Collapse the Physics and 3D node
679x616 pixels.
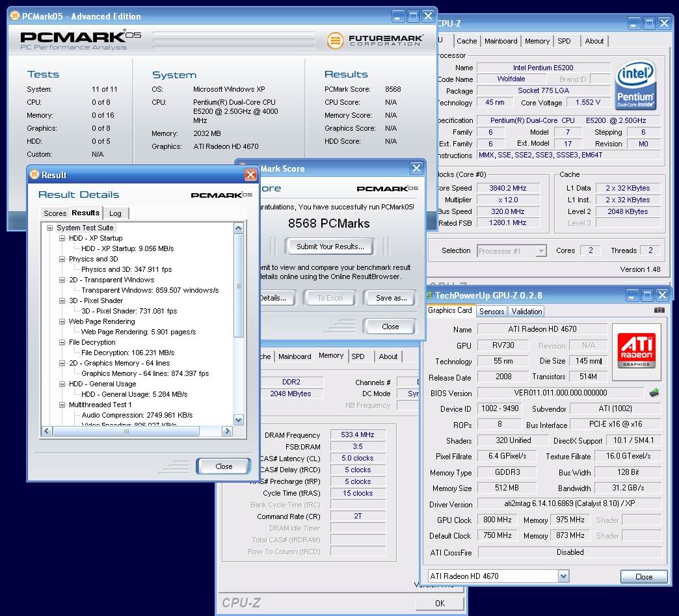pyautogui.click(x=62, y=259)
